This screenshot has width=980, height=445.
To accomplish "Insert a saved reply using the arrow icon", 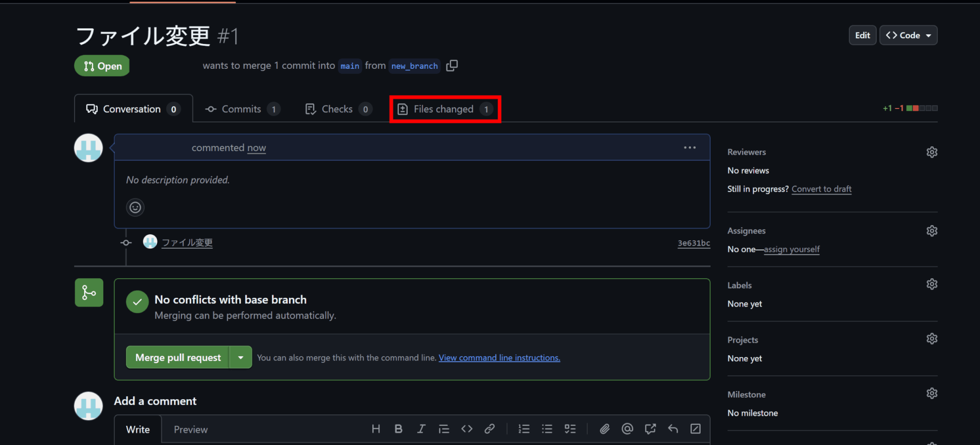I will (673, 429).
